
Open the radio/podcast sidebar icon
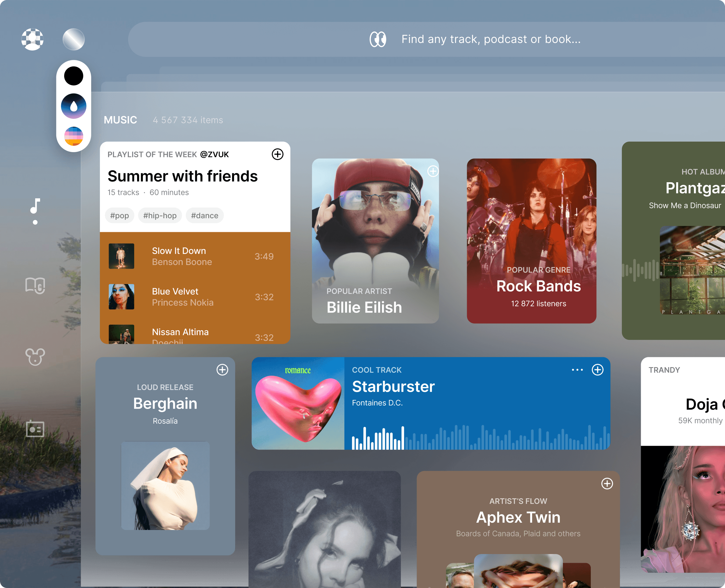tap(35, 429)
